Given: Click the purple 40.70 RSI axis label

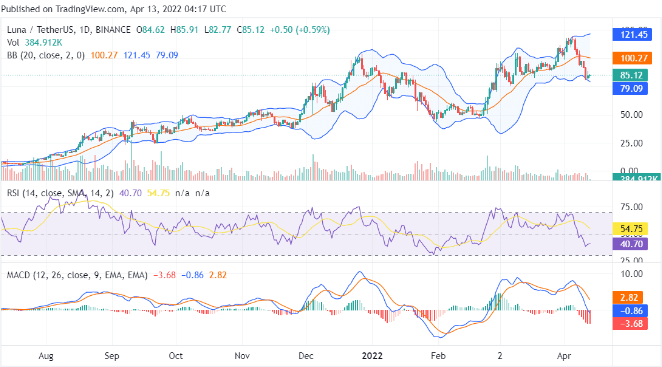Looking at the screenshot, I should [630, 244].
